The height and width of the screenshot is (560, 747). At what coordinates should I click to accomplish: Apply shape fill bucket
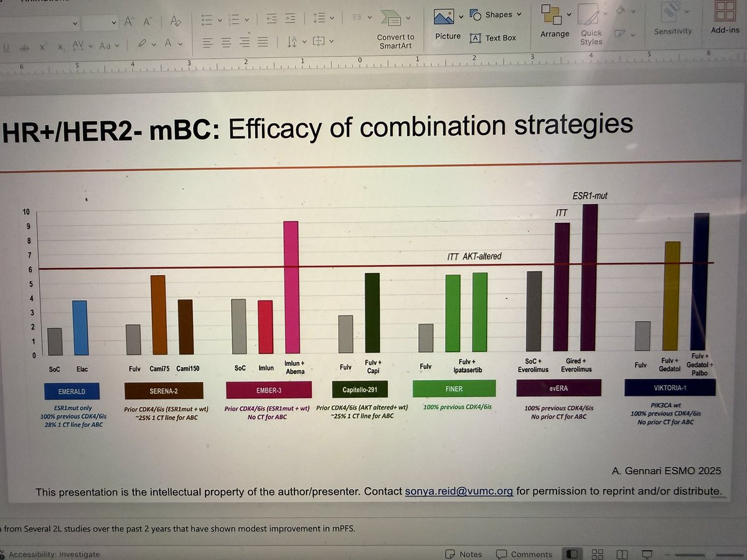(x=622, y=10)
